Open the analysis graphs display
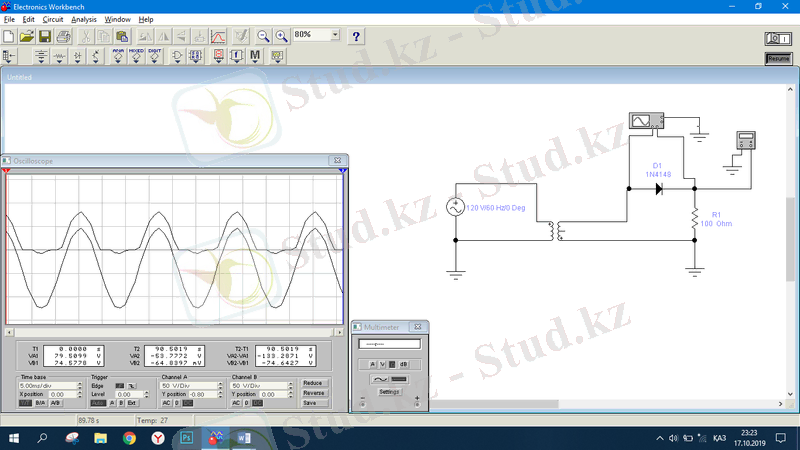This screenshot has width=800, height=450. pos(218,36)
